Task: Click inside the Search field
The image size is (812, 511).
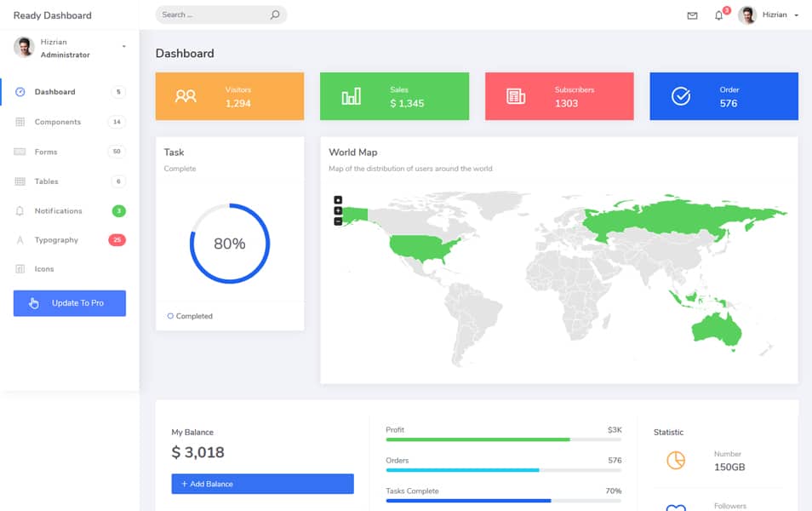Action: 213,14
